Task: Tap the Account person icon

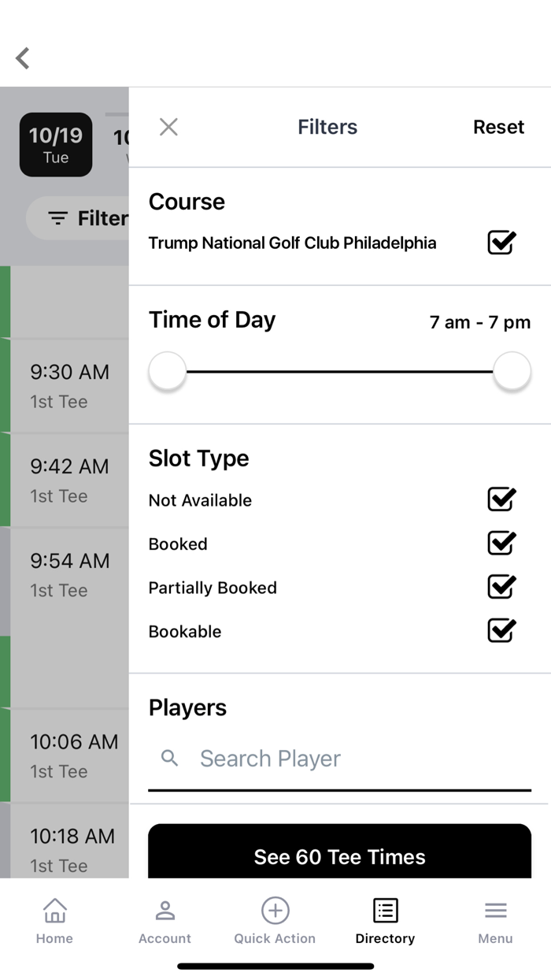Action: 165,911
